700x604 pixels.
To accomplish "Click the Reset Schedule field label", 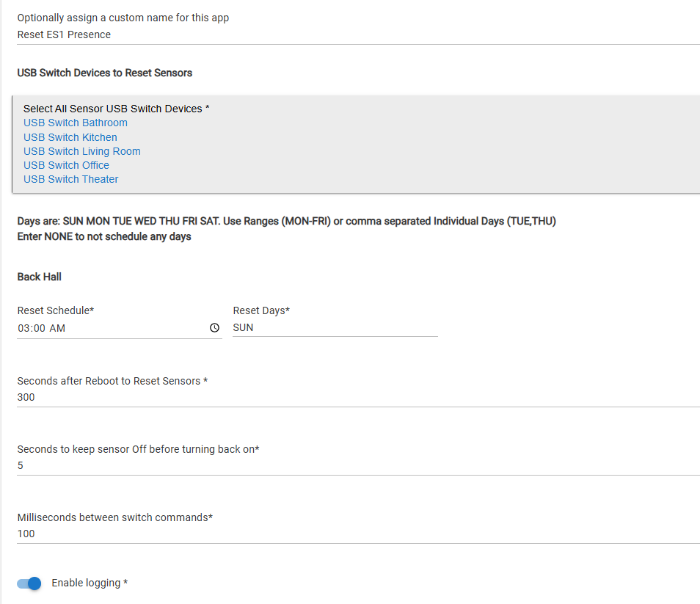I will (x=56, y=310).
